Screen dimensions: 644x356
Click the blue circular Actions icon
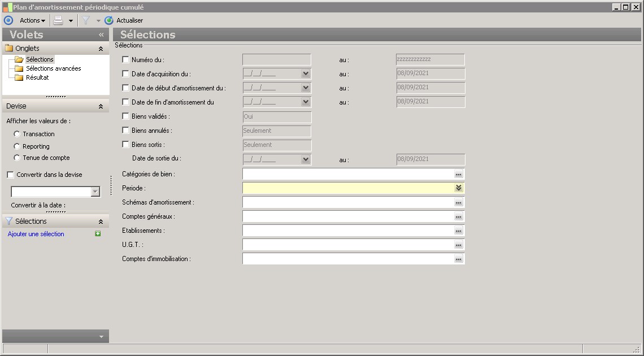pyautogui.click(x=8, y=20)
